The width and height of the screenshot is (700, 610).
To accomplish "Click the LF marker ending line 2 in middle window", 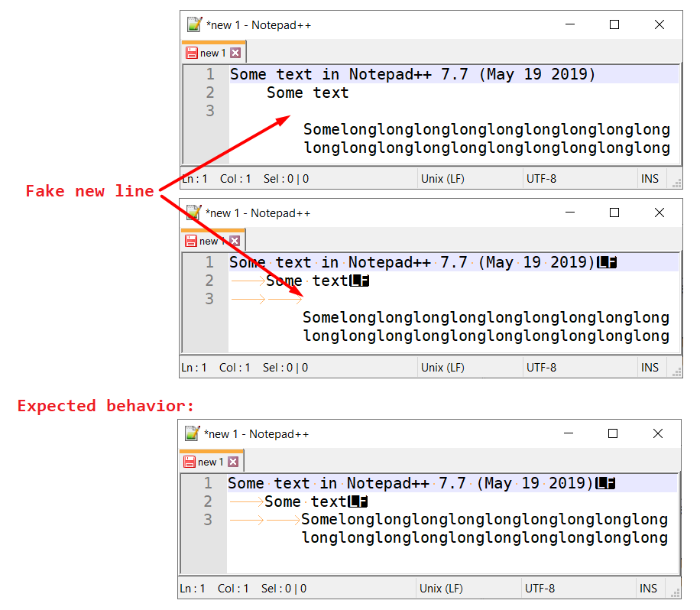I will pyautogui.click(x=359, y=281).
